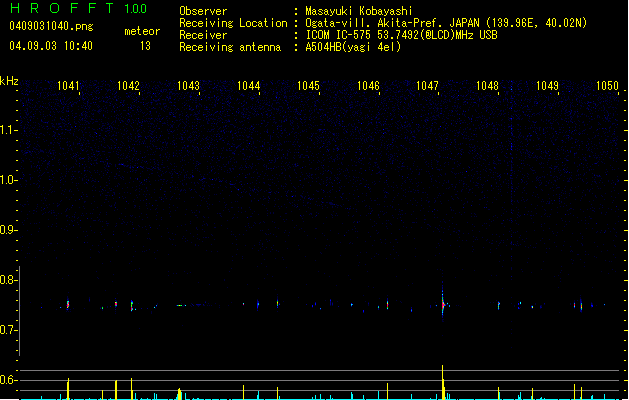Image resolution: width=629 pixels, height=400 pixels.
Task: Click the meteor count value 13
Action: point(145,46)
